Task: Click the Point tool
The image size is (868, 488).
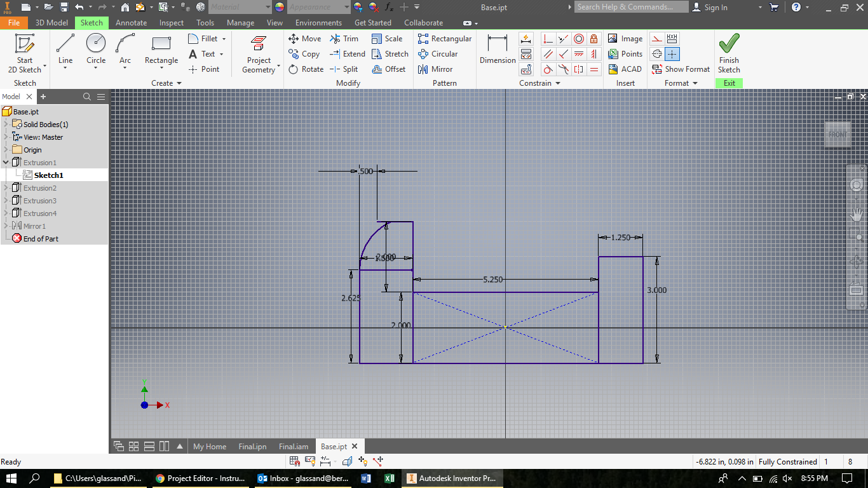Action: [x=204, y=69]
